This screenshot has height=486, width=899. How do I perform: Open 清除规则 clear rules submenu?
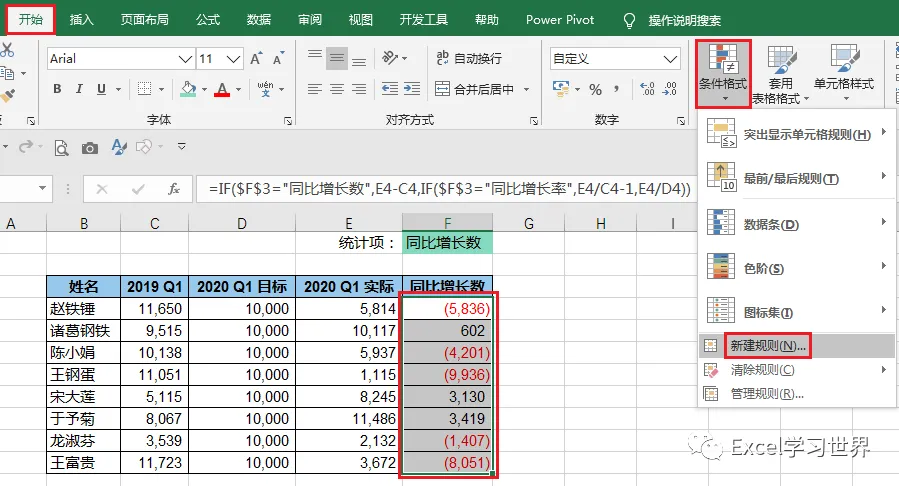(x=797, y=370)
